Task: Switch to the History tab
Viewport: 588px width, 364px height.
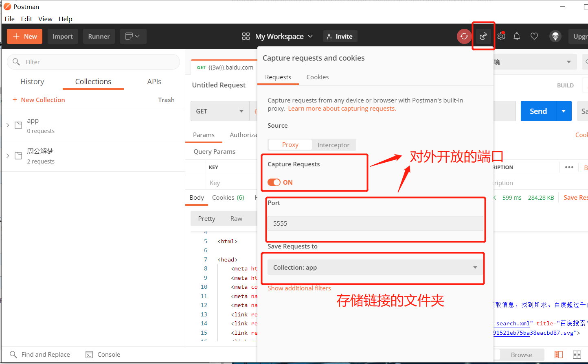Action: 32,81
